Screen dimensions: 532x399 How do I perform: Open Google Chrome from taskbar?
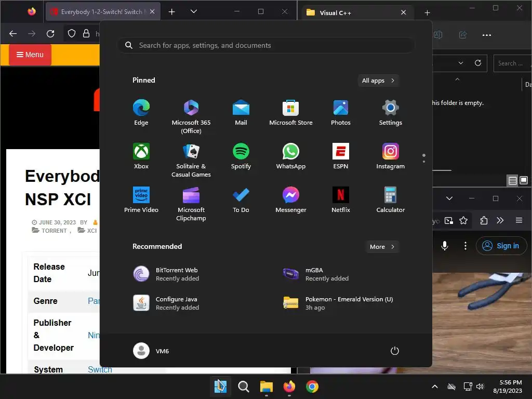click(312, 387)
